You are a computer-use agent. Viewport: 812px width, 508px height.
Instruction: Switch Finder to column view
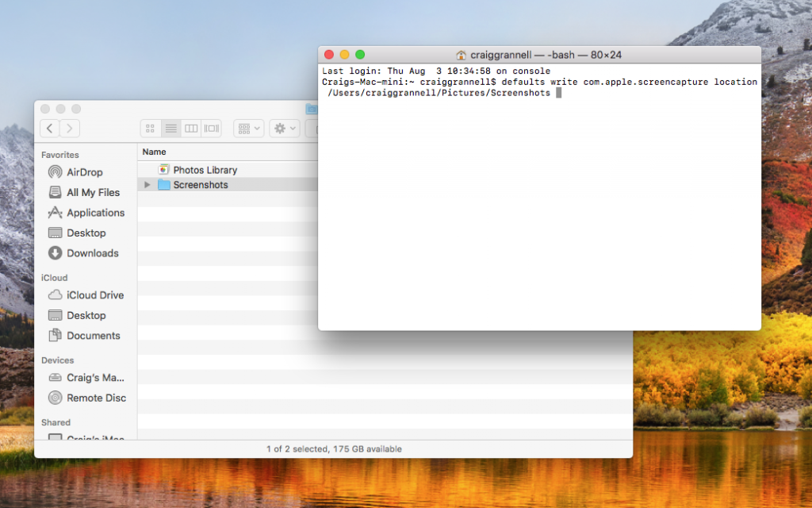click(191, 128)
